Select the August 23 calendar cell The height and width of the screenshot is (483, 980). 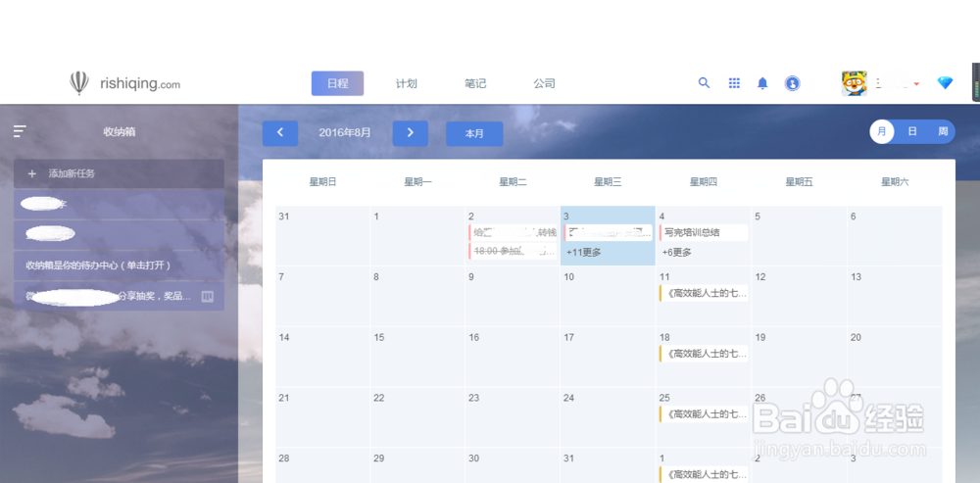point(513,417)
